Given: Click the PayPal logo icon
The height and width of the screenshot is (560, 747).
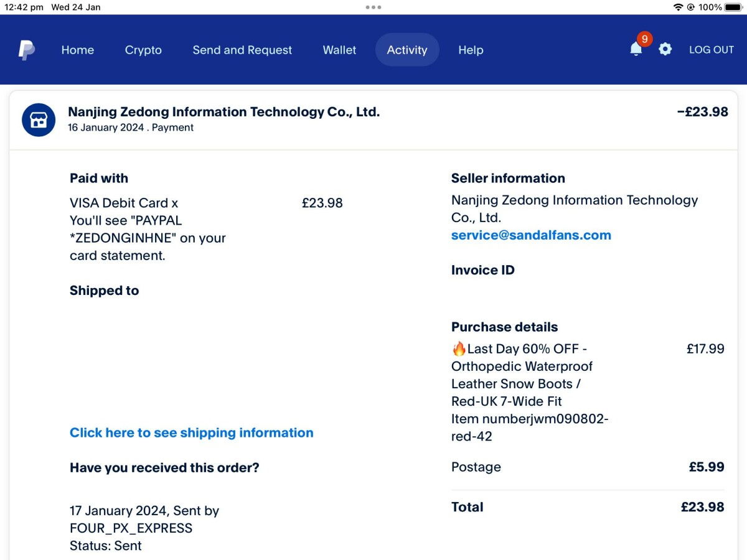Looking at the screenshot, I should click(26, 50).
